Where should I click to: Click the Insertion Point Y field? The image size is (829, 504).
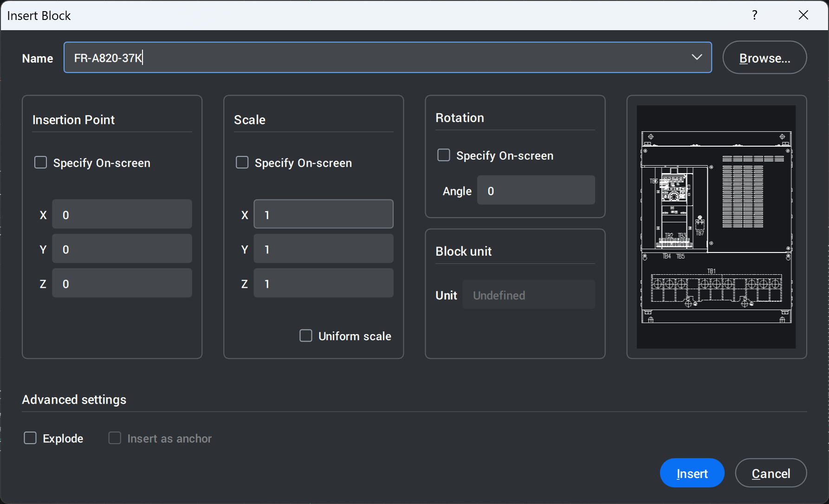(x=122, y=249)
